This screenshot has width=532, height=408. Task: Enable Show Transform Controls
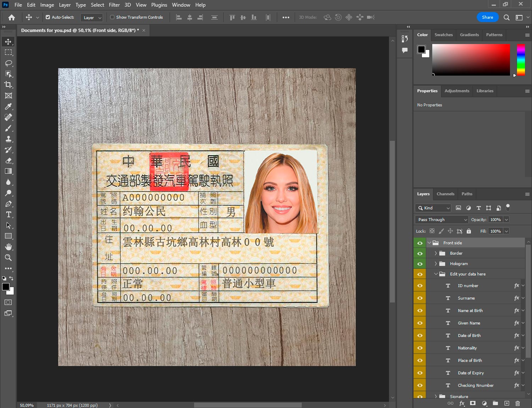[x=112, y=17]
